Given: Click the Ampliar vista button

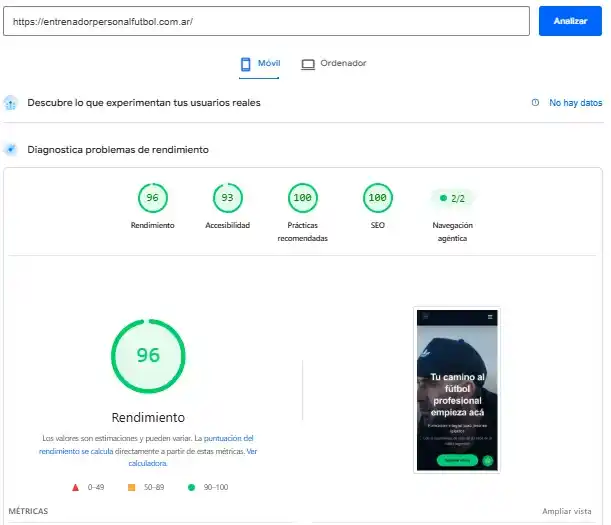Looking at the screenshot, I should coord(567,511).
